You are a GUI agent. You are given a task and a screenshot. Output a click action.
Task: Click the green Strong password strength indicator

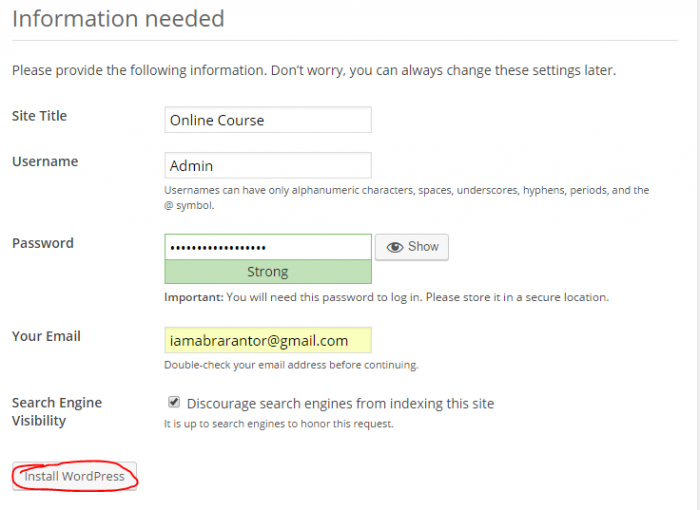coord(268,272)
